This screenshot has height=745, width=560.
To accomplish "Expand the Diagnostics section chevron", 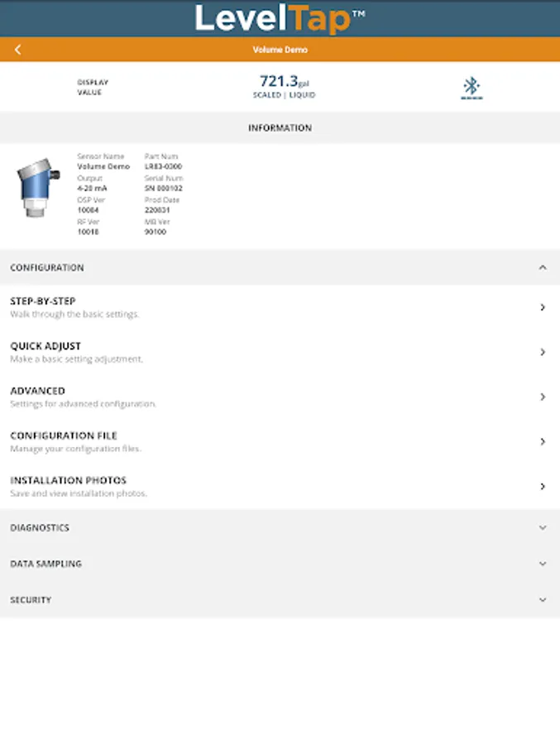I will click(543, 528).
